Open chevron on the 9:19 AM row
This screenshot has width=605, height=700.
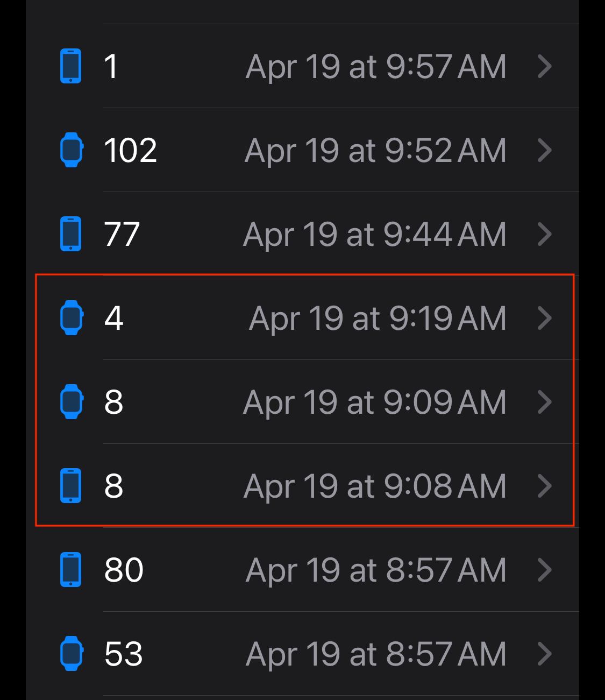[545, 318]
